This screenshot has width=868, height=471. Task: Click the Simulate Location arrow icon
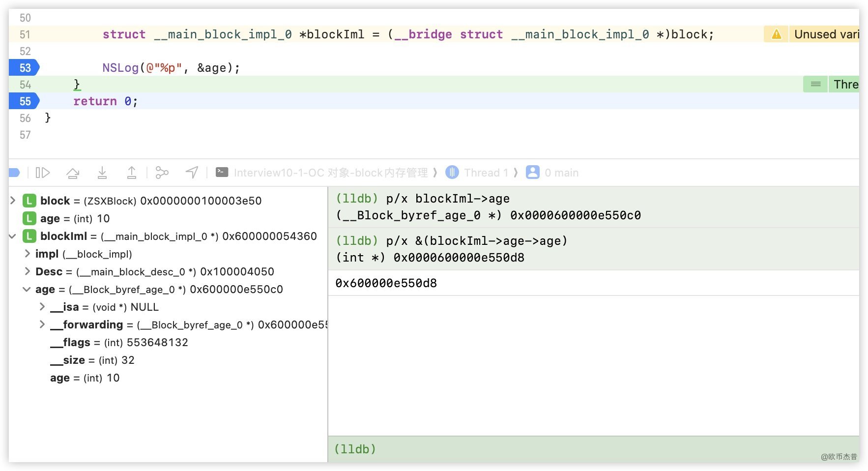[192, 173]
